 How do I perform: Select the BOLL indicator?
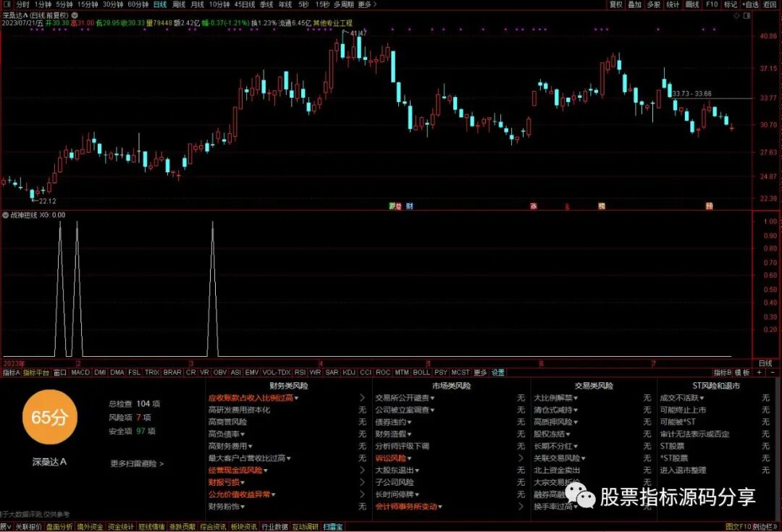pos(421,373)
